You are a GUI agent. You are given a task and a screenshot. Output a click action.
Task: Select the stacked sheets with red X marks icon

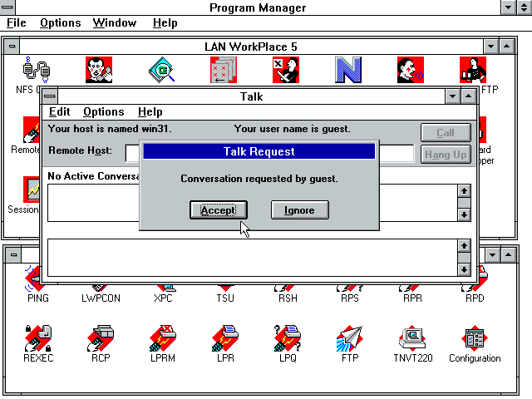224,70
